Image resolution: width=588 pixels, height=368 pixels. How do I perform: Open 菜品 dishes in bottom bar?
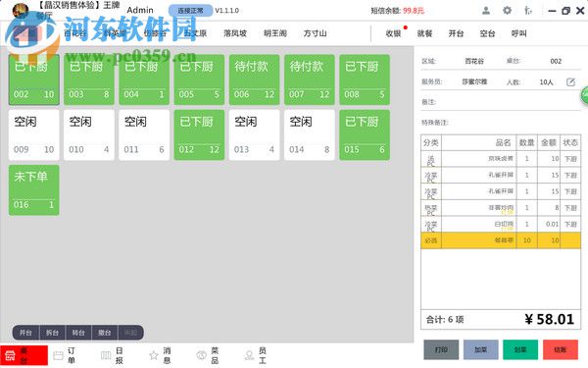click(x=208, y=355)
